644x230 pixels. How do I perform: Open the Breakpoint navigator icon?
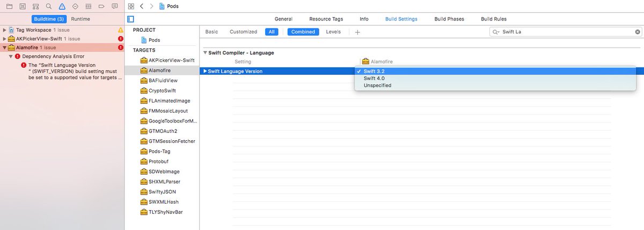pos(101,6)
